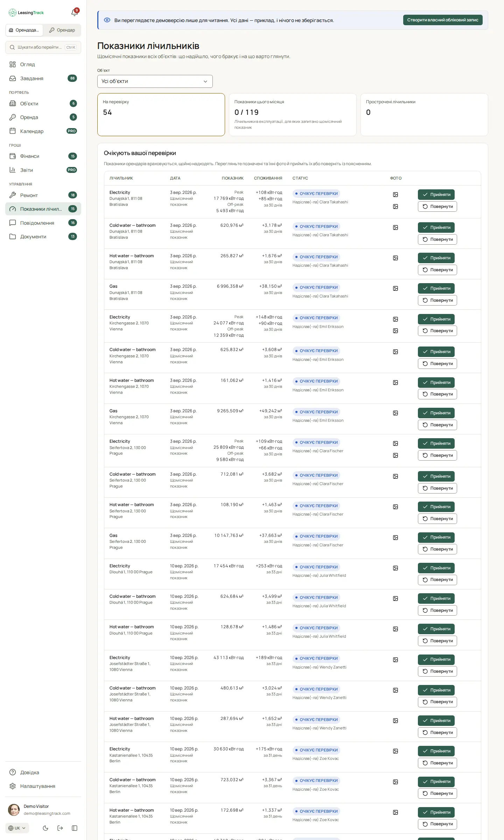Go to Огляд page
This screenshot has width=504, height=840.
tap(43, 64)
